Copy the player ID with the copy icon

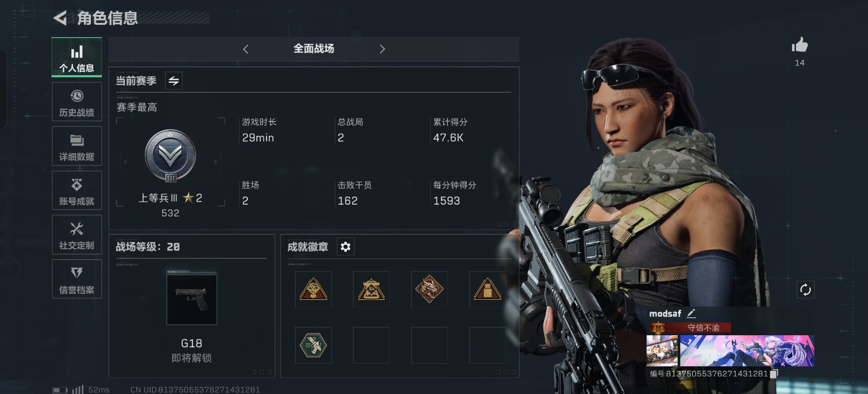(x=774, y=374)
